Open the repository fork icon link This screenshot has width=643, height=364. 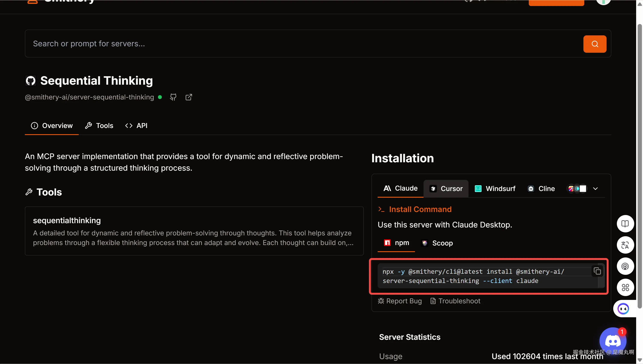coord(173,97)
